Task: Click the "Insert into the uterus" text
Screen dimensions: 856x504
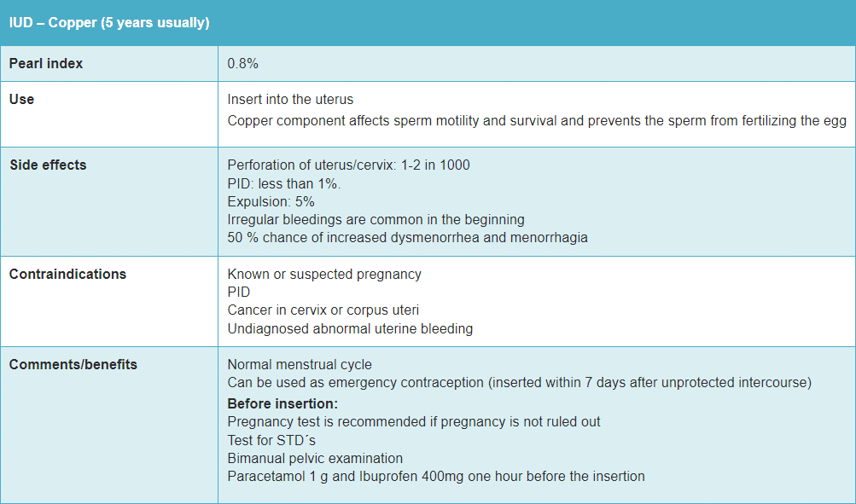Action: (290, 100)
